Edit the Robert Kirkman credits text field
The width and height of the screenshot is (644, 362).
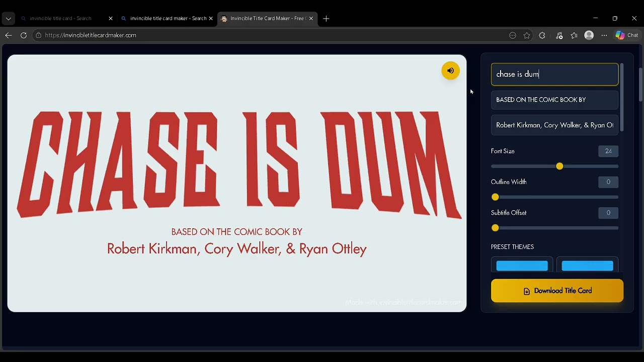554,125
